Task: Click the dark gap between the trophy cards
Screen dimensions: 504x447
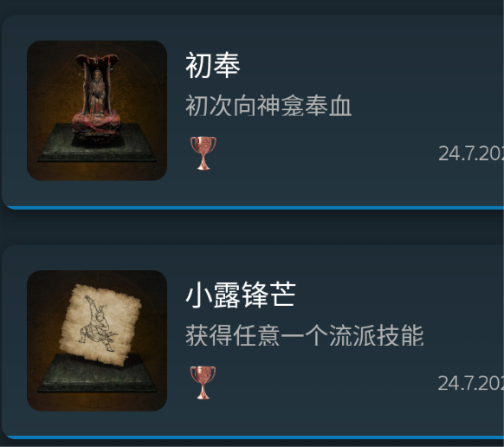Action: 252,227
